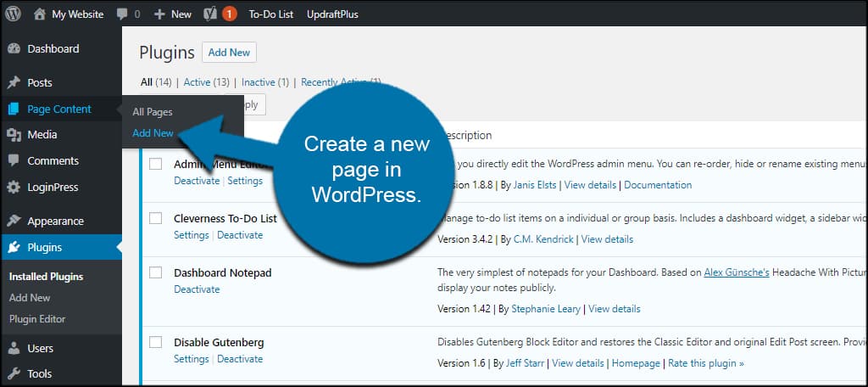Tick the Cleverness To-Do List checkbox
The width and height of the screenshot is (868, 387).
pos(156,218)
